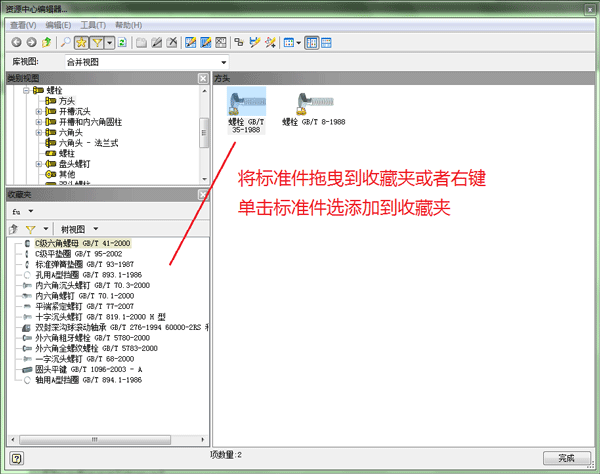
Task: Select 内六角沉头螺钉 GB/T 70.3-2000
Action: (93, 285)
